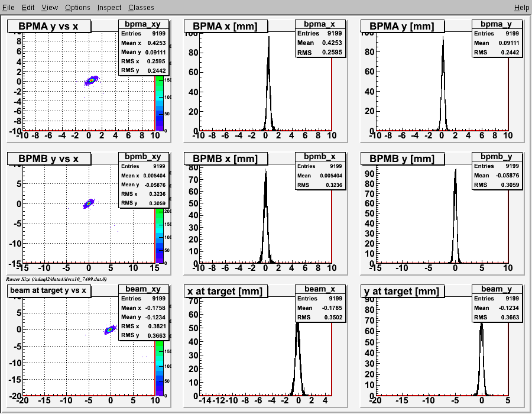Select the 'BPMA x [mm]' plot title
The image size is (532, 414).
pos(225,26)
